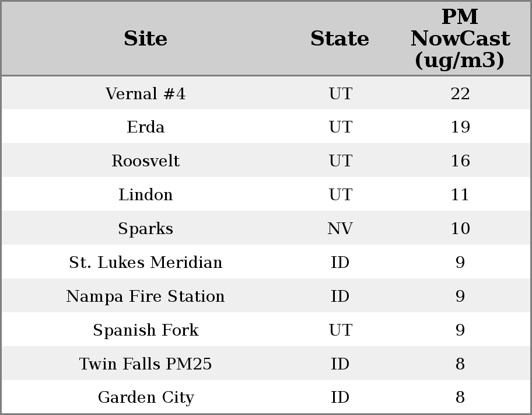Click the PM value 16
532x415 pixels.
click(460, 161)
